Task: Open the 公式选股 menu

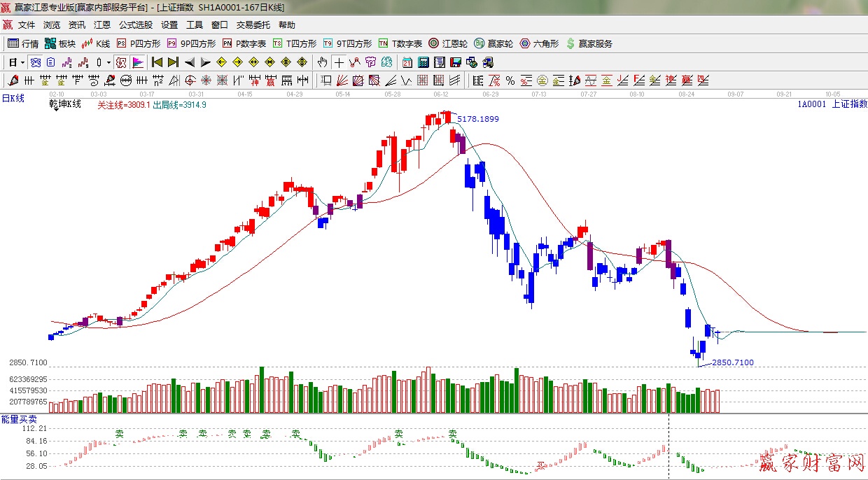Action: pos(135,25)
